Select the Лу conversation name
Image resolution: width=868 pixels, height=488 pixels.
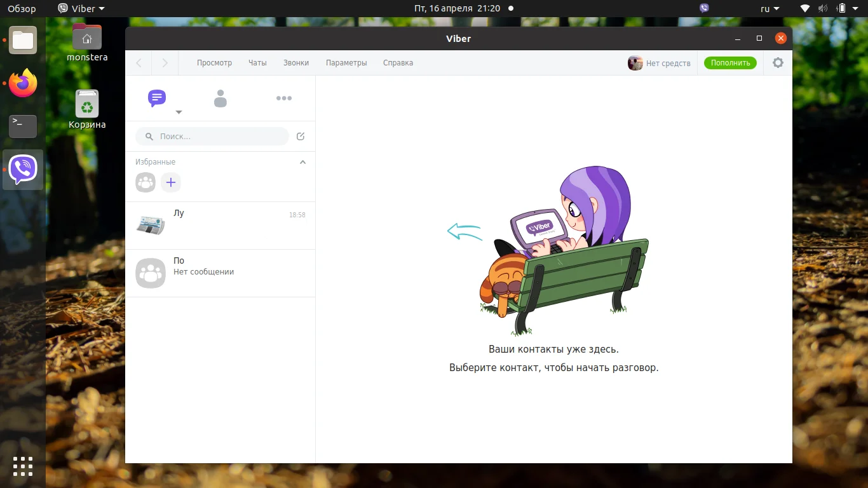click(x=179, y=213)
